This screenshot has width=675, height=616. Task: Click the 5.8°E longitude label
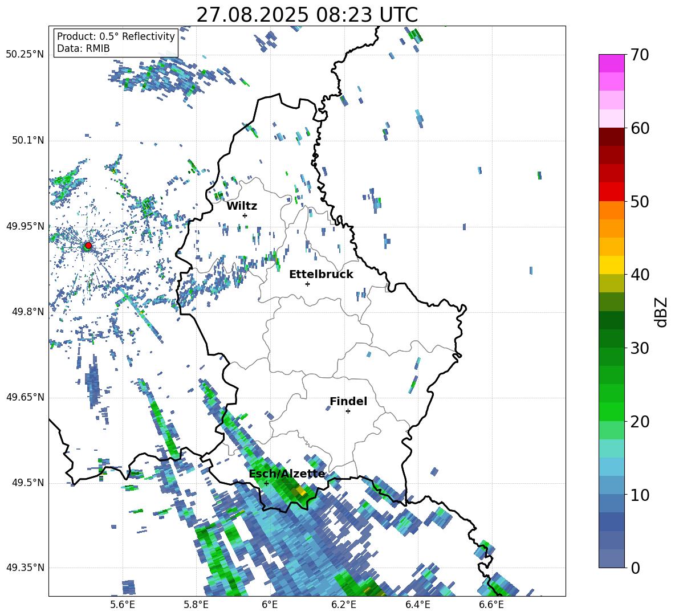196,605
